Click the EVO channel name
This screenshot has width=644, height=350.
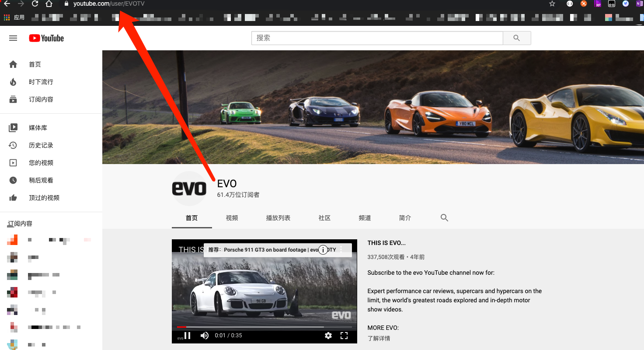click(x=227, y=184)
